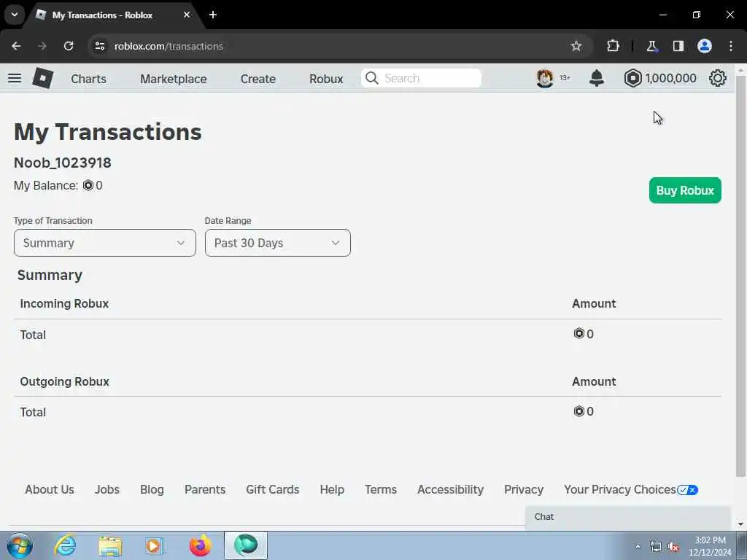Open Windows Media Player from taskbar
The width and height of the screenshot is (747, 560).
[x=155, y=545]
